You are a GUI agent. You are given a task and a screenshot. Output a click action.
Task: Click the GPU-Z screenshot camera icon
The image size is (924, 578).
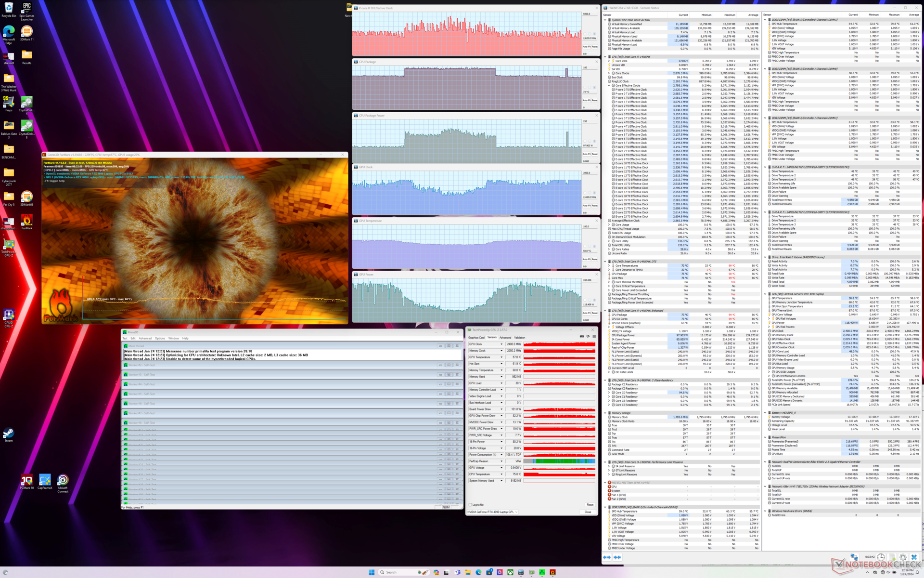click(581, 336)
